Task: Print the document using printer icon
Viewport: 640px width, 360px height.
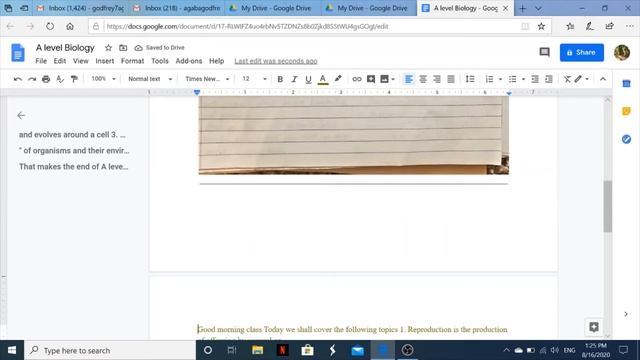Action: [46, 79]
